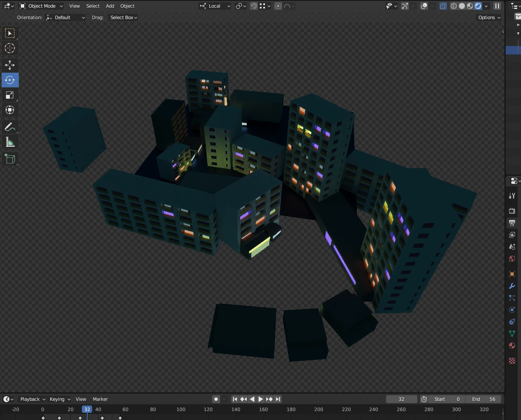This screenshot has height=420, width=521.
Task: Select the Add Cube tool
Action: click(x=10, y=159)
